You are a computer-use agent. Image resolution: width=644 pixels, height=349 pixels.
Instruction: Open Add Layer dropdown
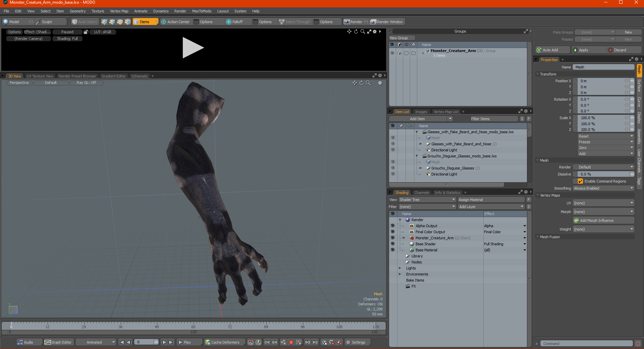(x=491, y=207)
